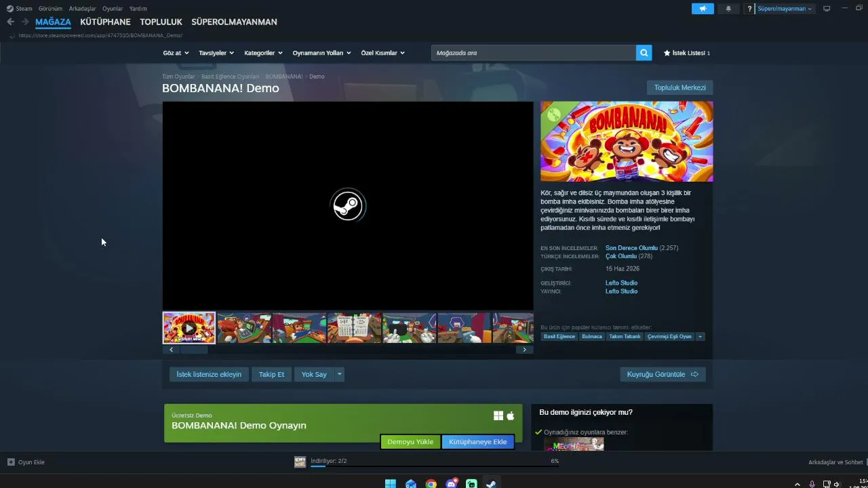
Task: Click the Tüm Oyunlar breadcrumb
Action: 178,77
